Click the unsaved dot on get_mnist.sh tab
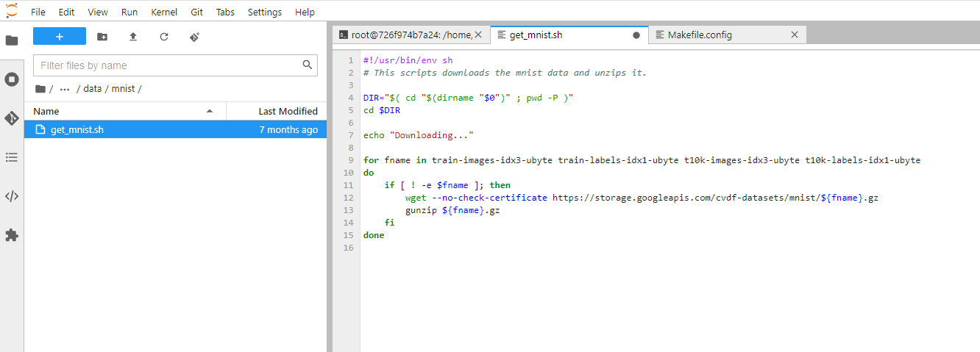This screenshot has width=980, height=352. tap(636, 35)
